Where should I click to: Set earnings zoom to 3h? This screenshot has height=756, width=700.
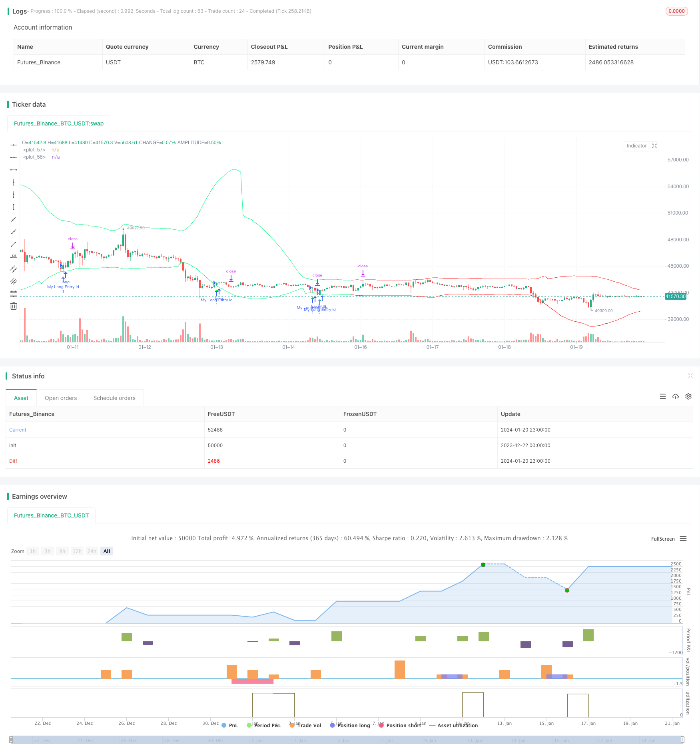[48, 551]
